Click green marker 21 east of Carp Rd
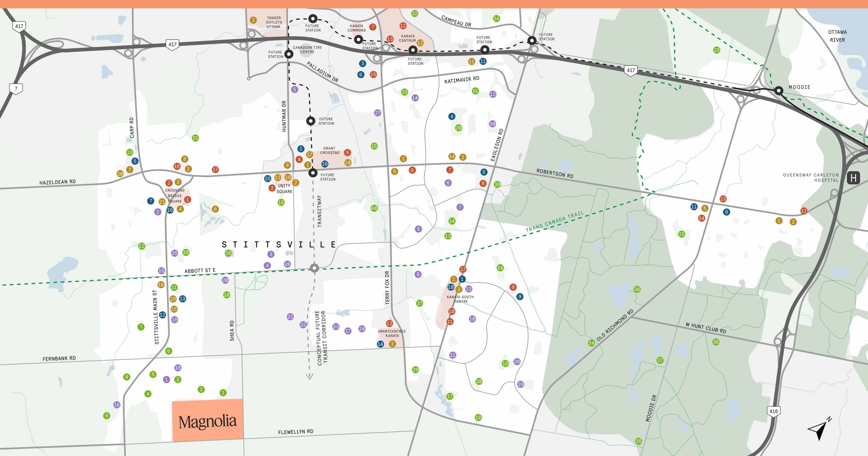Screen dimensions: 868x456 tap(195, 138)
